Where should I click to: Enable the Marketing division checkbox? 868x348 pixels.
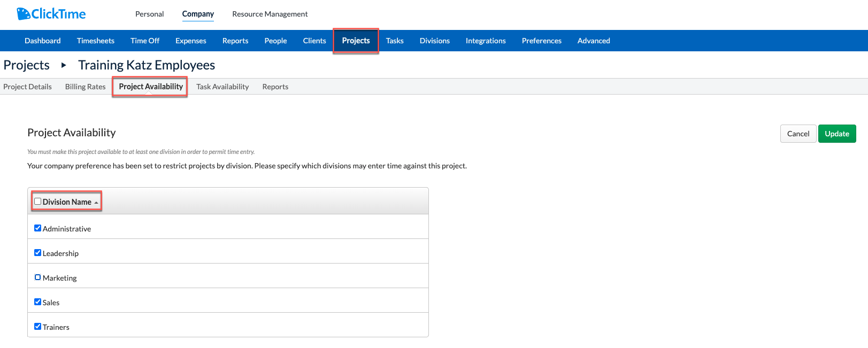pos(37,277)
